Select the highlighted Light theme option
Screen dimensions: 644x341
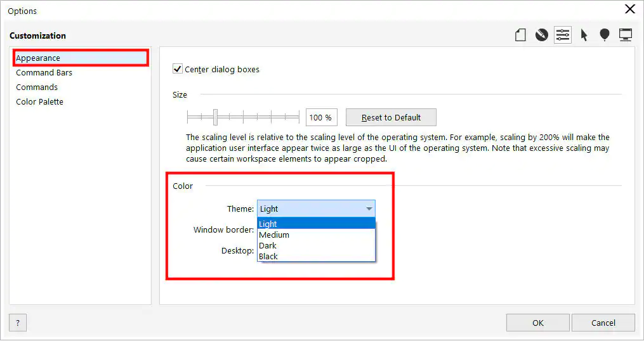268,224
